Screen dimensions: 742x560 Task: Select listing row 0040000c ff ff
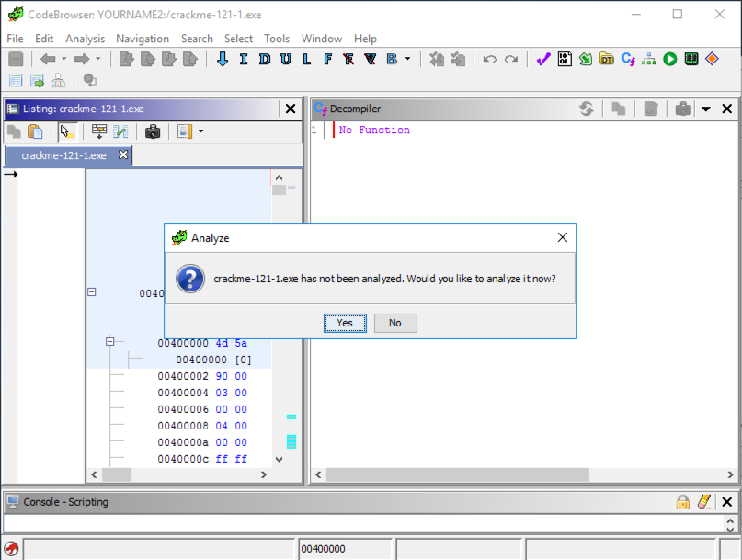coord(202,459)
